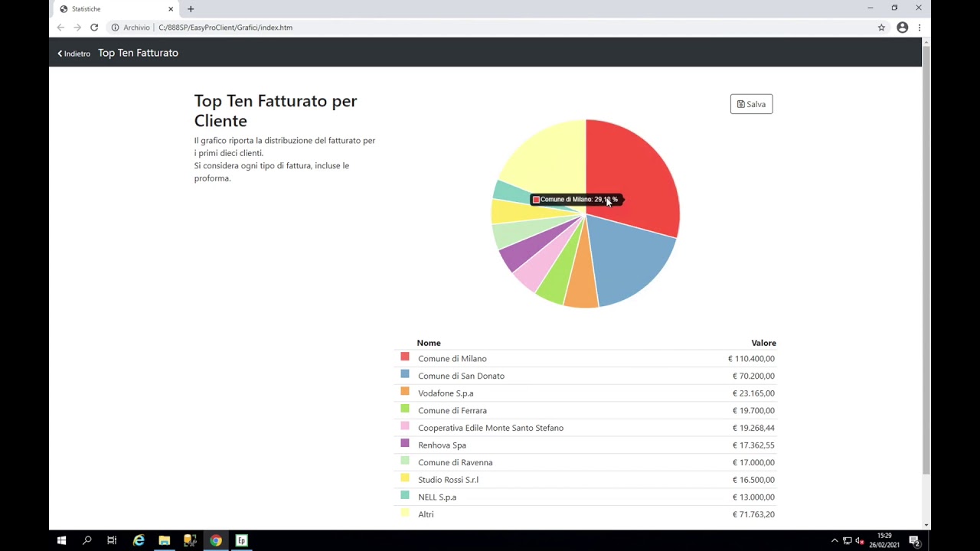980x551 pixels.
Task: Click the Valore column header
Action: click(763, 343)
